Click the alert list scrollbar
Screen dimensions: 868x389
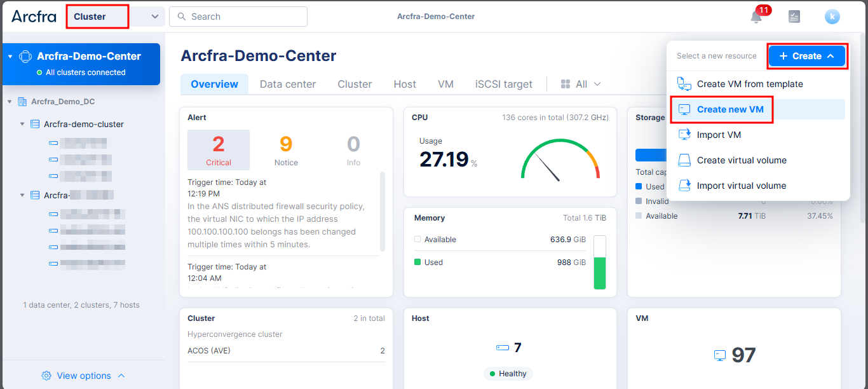click(x=383, y=210)
